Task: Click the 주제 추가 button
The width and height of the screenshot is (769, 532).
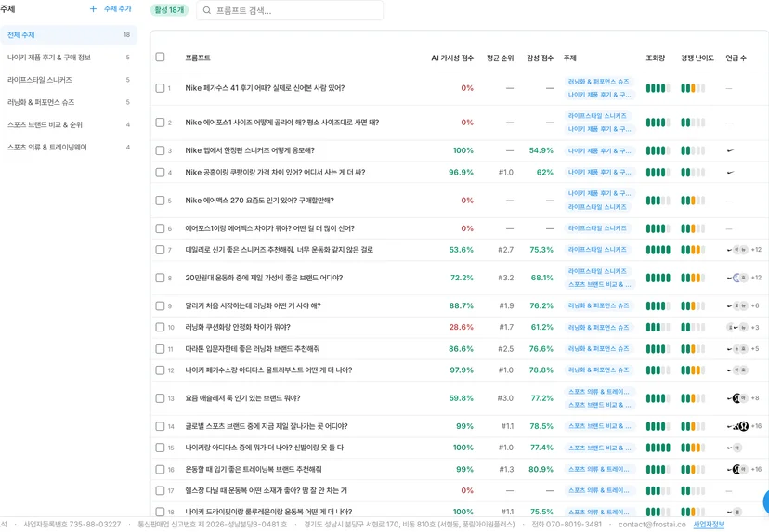Action: click(x=111, y=9)
